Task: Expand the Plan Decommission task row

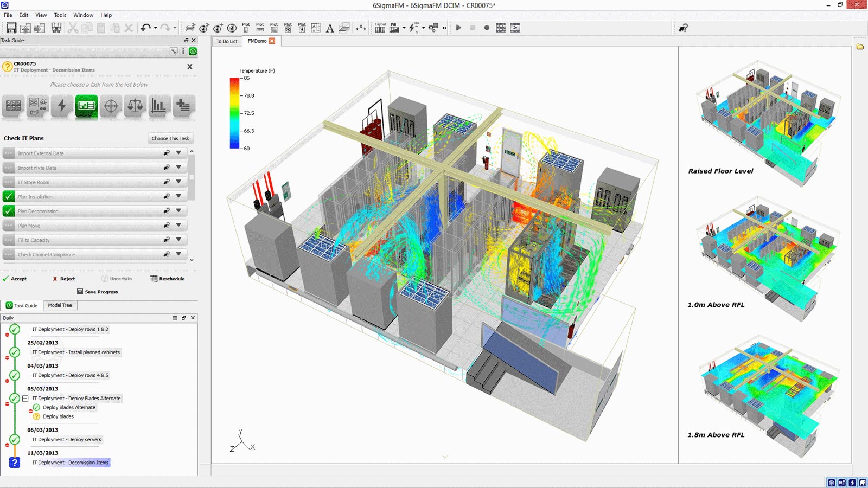Action: 178,210
